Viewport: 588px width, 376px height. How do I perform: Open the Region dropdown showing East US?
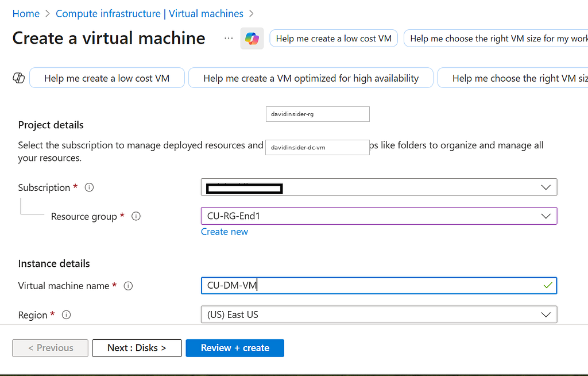[379, 314]
